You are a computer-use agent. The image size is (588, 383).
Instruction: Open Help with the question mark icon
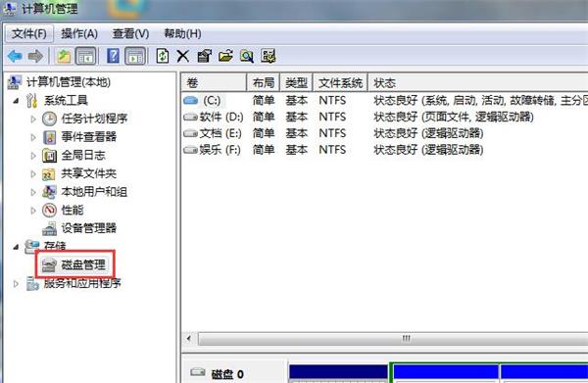113,56
